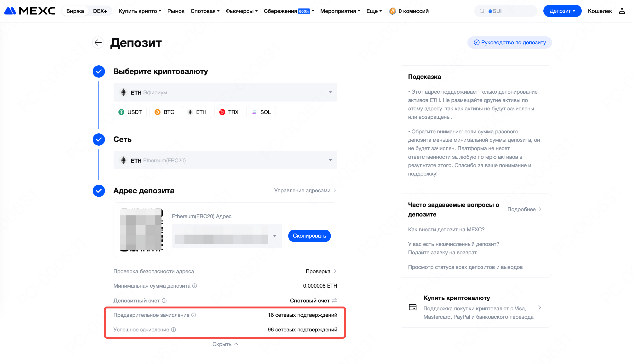
Task: Collapse details with Скрыть
Action: (x=225, y=344)
